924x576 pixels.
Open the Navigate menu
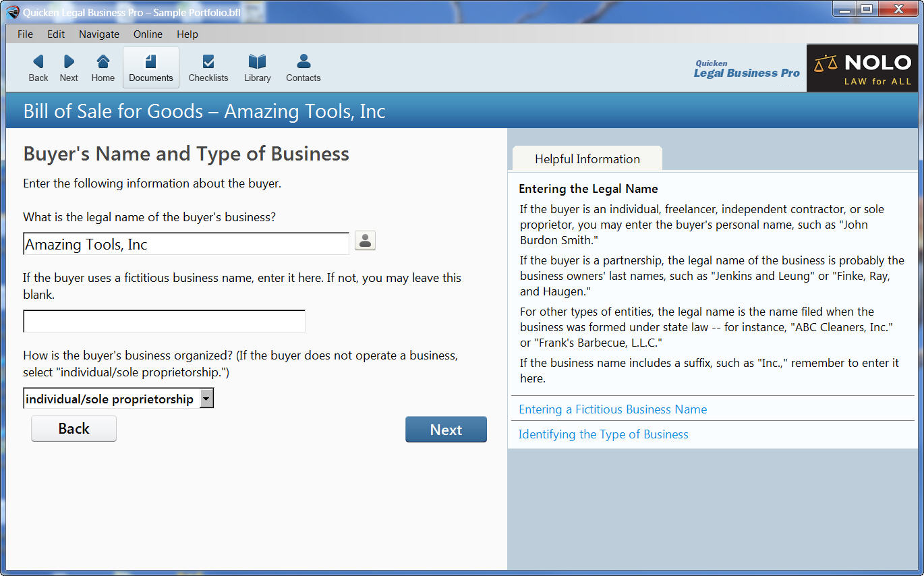tap(98, 34)
